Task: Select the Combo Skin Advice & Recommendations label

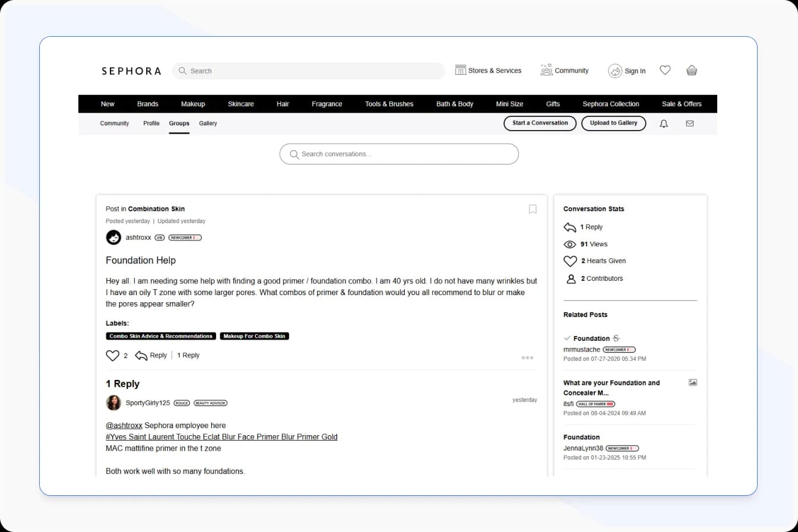Action: pos(161,335)
